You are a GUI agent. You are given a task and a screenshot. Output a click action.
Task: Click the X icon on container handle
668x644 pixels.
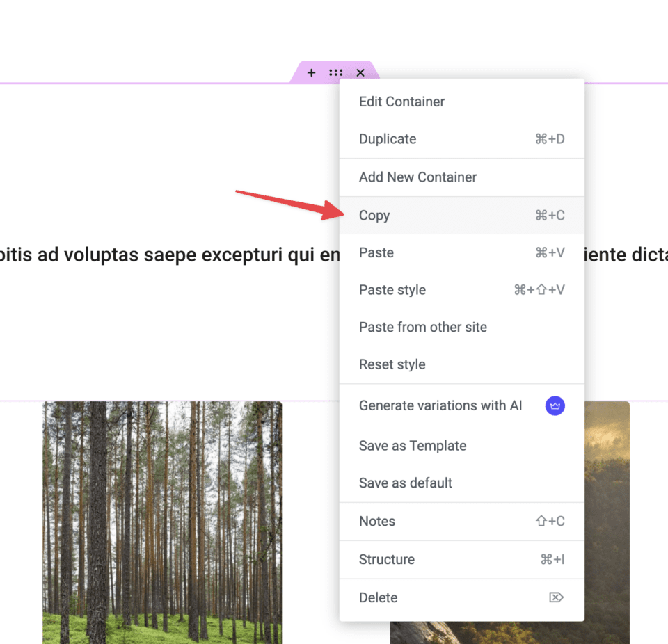[360, 72]
